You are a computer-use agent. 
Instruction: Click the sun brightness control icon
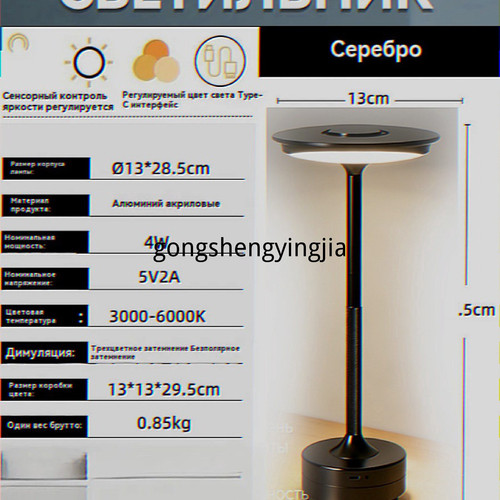click(89, 62)
